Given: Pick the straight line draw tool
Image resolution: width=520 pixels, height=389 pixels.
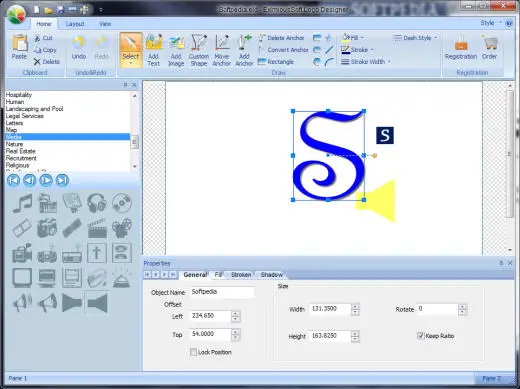Looking at the screenshot, I should pyautogui.click(x=329, y=50).
